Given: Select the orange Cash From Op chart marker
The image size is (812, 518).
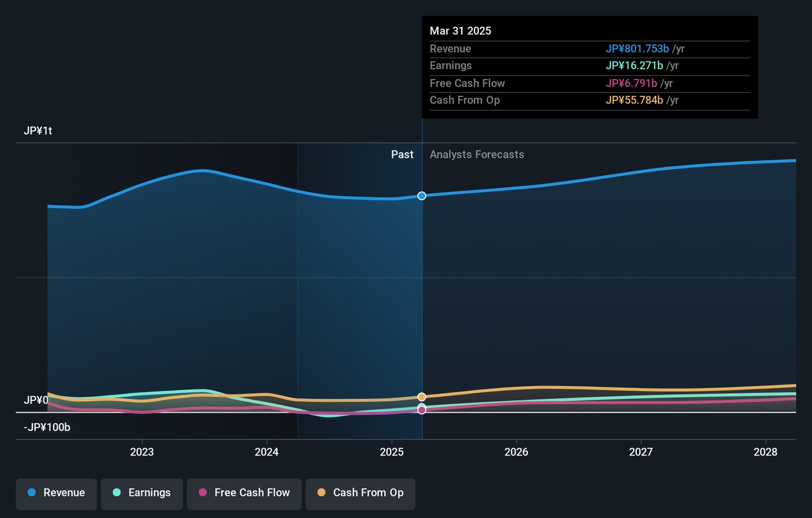Looking at the screenshot, I should tap(422, 397).
